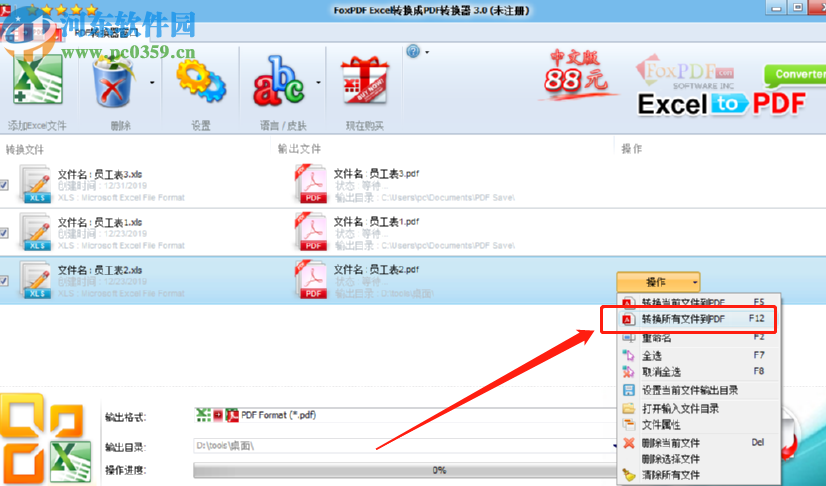The image size is (826, 486).
Task: Click the Office Excel logo at bottom left
Action: coord(46,440)
